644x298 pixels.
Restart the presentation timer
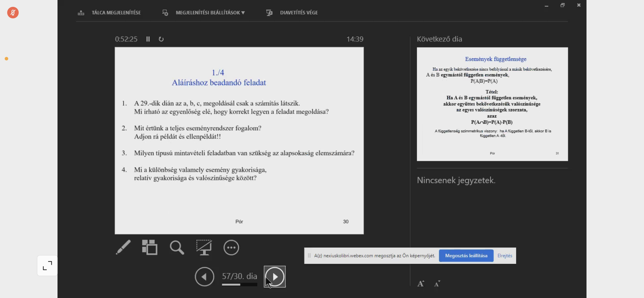pyautogui.click(x=161, y=39)
